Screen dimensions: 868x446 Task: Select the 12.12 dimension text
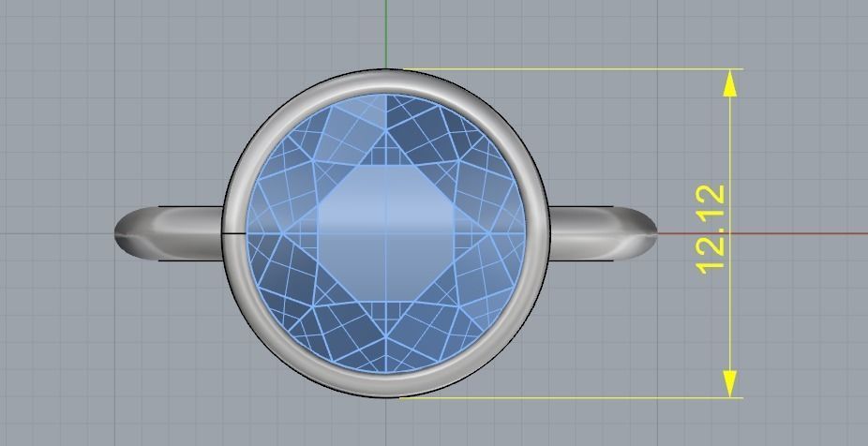coord(710,230)
